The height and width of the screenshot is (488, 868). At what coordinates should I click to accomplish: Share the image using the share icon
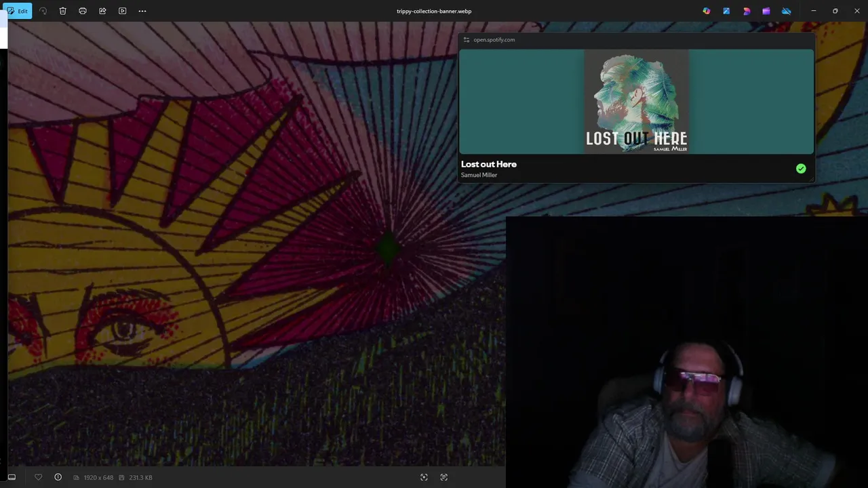click(x=102, y=11)
